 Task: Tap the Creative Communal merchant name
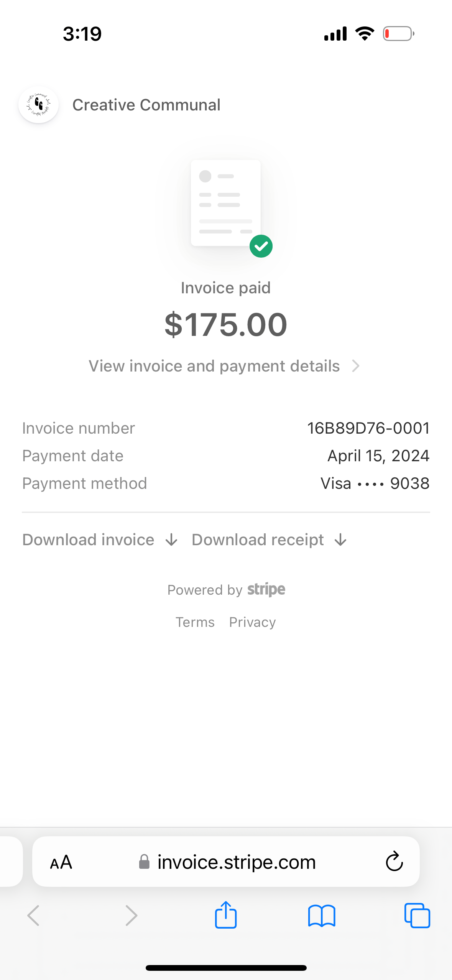click(x=146, y=105)
